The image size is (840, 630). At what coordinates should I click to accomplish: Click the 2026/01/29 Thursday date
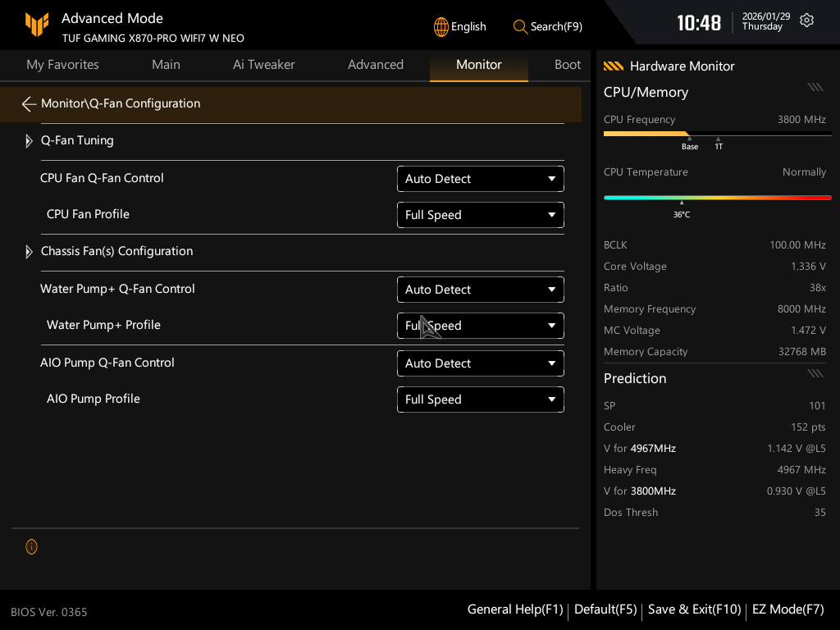pyautogui.click(x=765, y=21)
